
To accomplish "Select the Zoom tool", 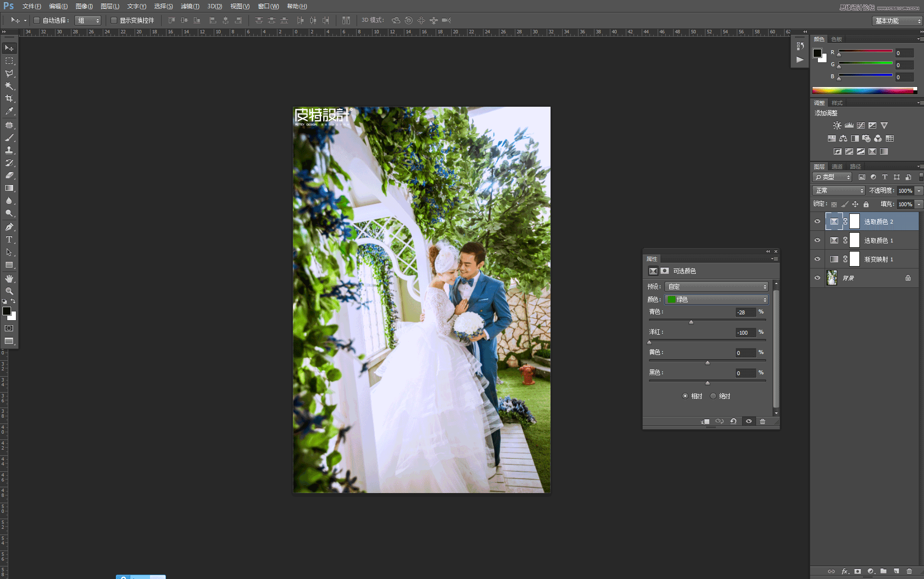I will click(x=9, y=291).
